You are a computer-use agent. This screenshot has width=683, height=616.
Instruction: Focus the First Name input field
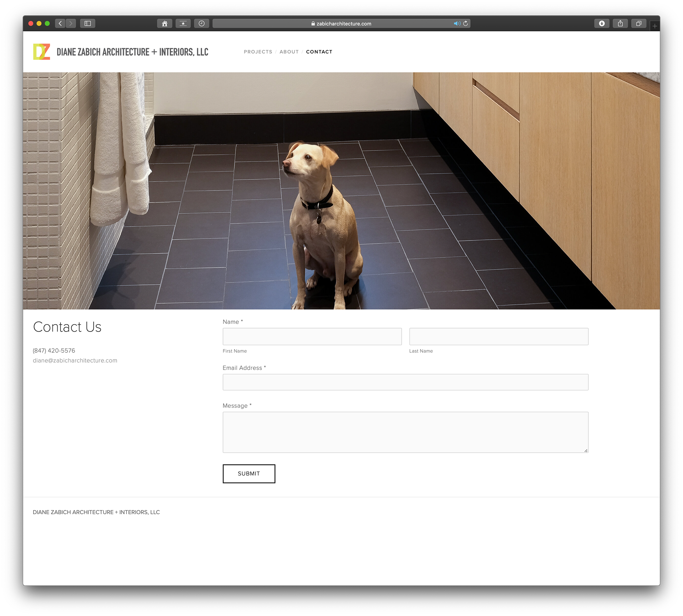point(312,336)
